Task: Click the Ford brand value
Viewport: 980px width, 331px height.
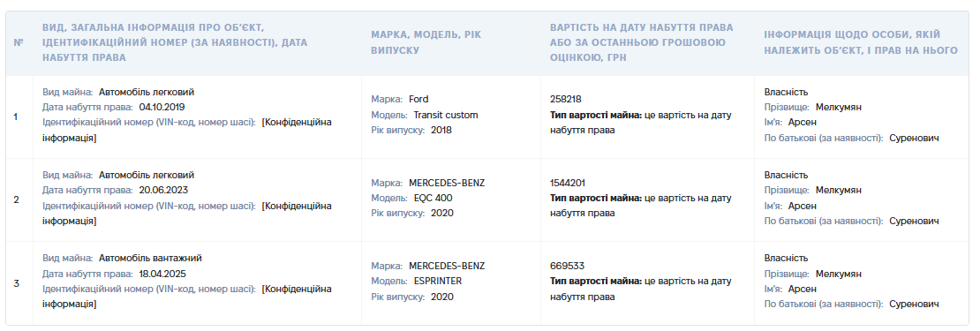Action: (x=418, y=99)
